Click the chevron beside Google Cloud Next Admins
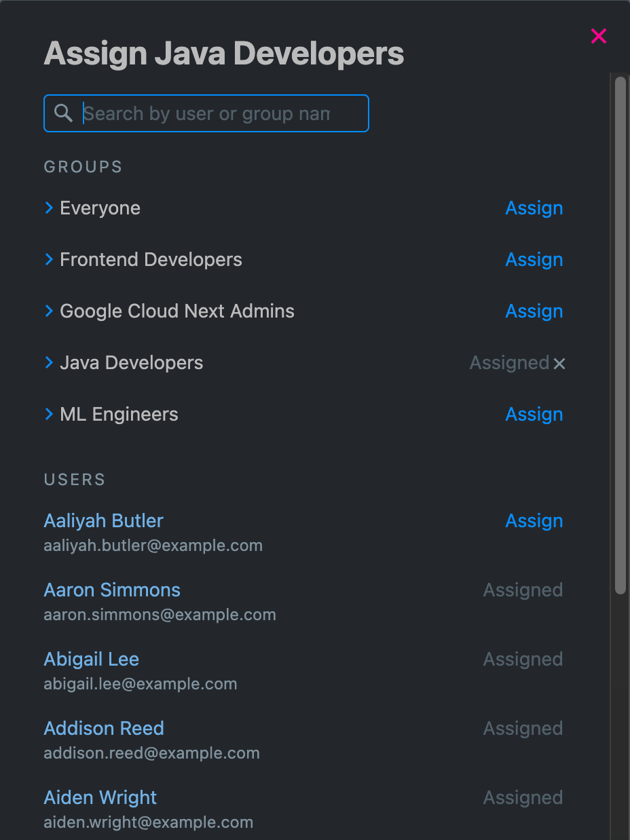The height and width of the screenshot is (840, 630). (48, 311)
